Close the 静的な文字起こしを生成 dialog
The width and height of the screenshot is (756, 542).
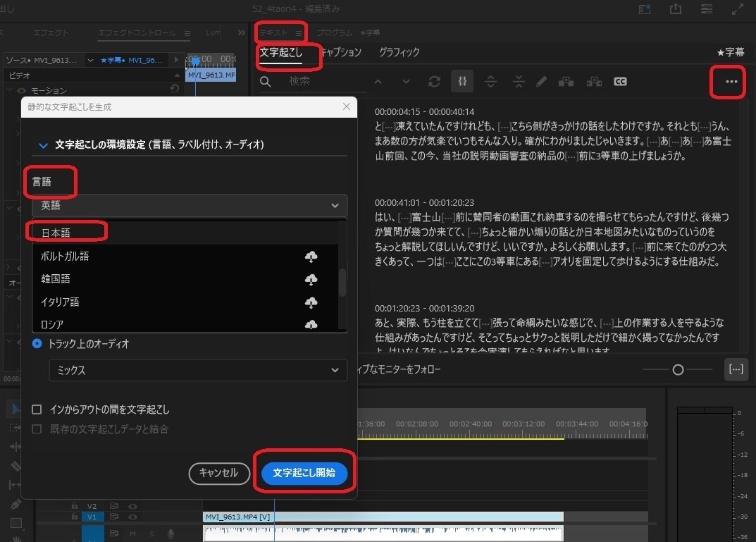pos(346,106)
